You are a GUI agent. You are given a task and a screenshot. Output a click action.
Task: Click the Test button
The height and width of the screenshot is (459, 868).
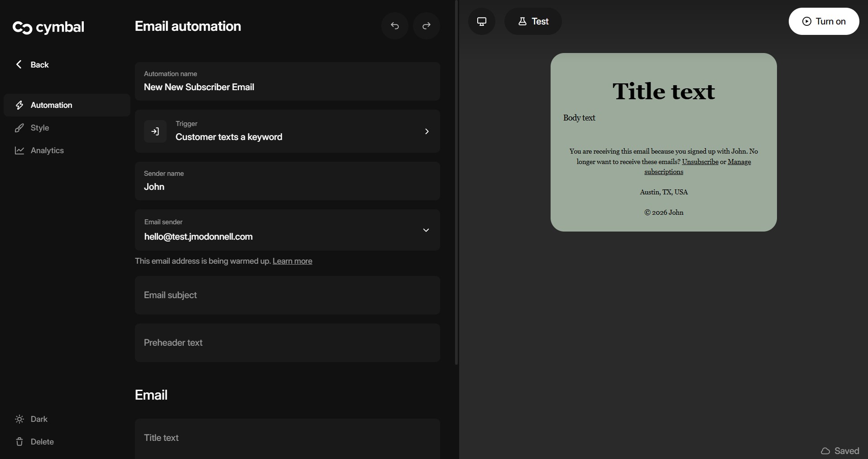coord(533,21)
